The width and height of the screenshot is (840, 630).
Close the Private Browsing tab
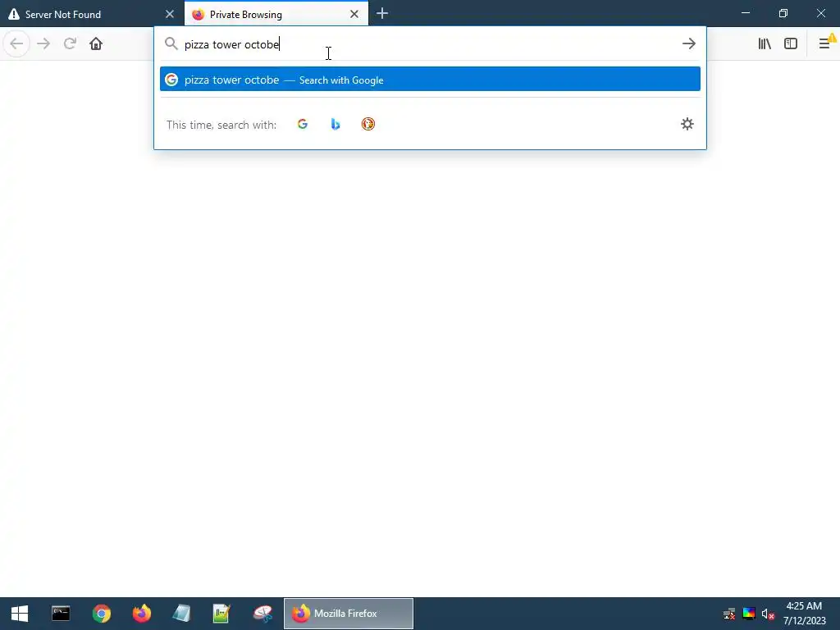pyautogui.click(x=354, y=14)
